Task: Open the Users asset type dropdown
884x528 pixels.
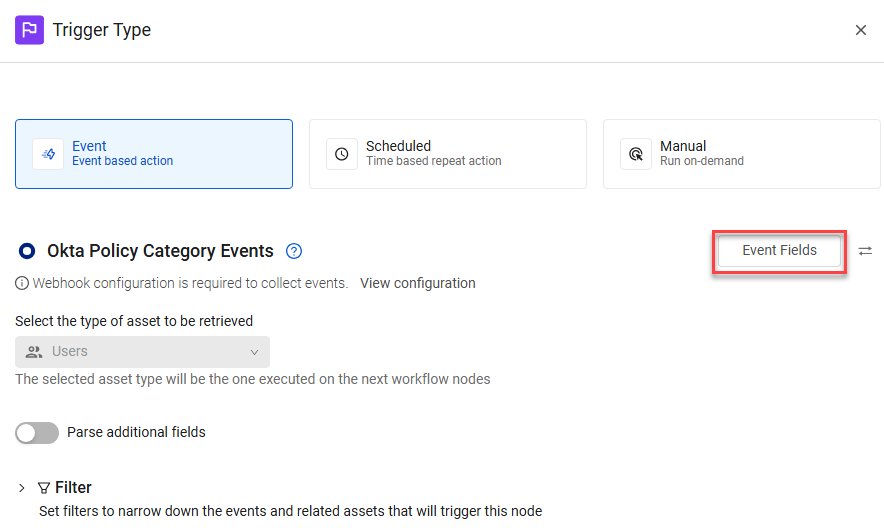Action: point(142,352)
